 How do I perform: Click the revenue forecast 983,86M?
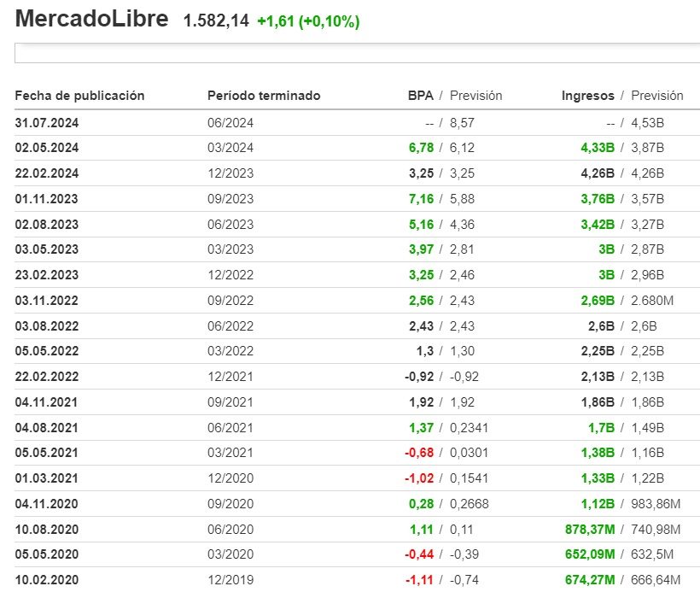click(656, 504)
